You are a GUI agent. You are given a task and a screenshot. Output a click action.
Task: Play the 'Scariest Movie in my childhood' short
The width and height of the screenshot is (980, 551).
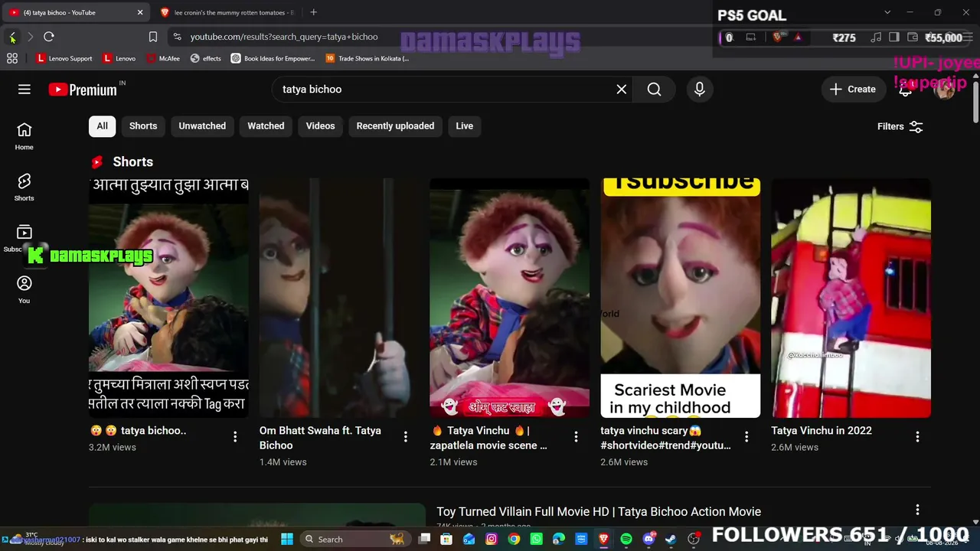pos(681,298)
